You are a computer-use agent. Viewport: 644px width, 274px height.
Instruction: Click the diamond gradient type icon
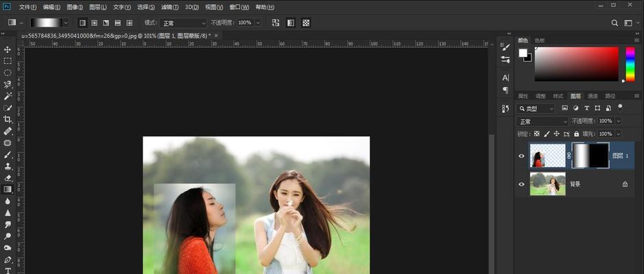[130, 23]
